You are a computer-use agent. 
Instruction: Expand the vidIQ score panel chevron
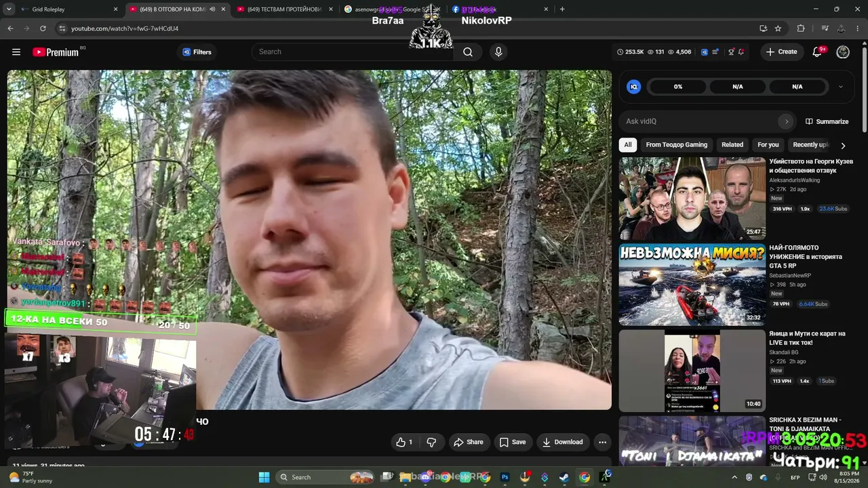click(x=841, y=87)
